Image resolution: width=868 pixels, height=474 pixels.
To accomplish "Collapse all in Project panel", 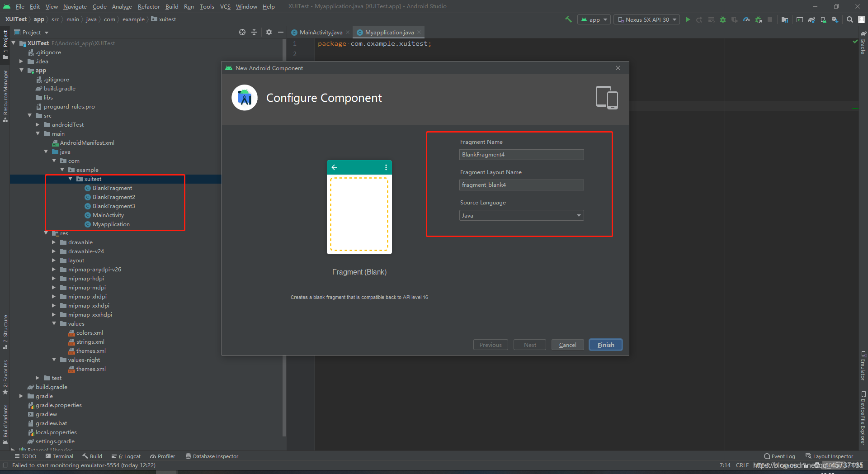I will (254, 32).
